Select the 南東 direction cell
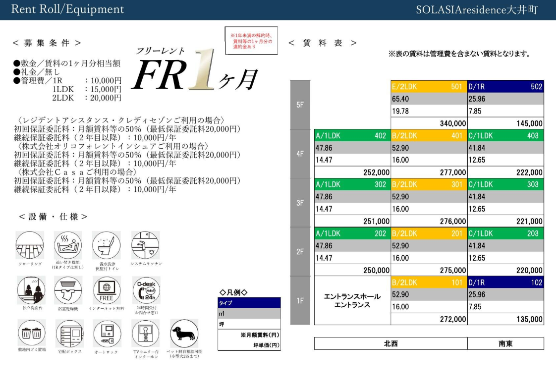Image resolution: width=556 pixels, height=392 pixels. 505,343
